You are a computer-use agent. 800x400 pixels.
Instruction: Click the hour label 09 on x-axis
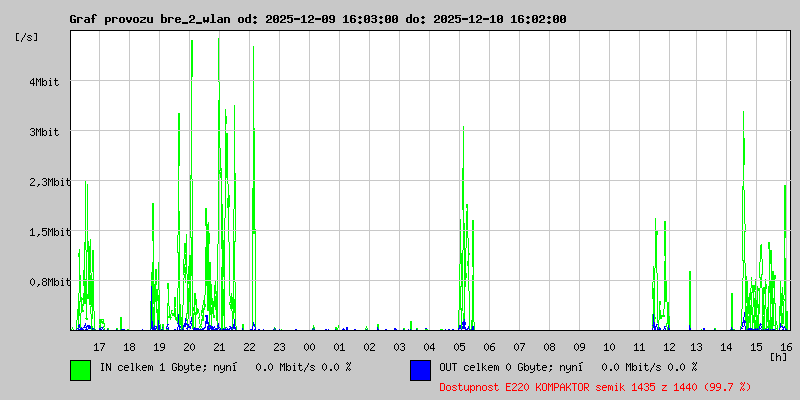click(580, 347)
